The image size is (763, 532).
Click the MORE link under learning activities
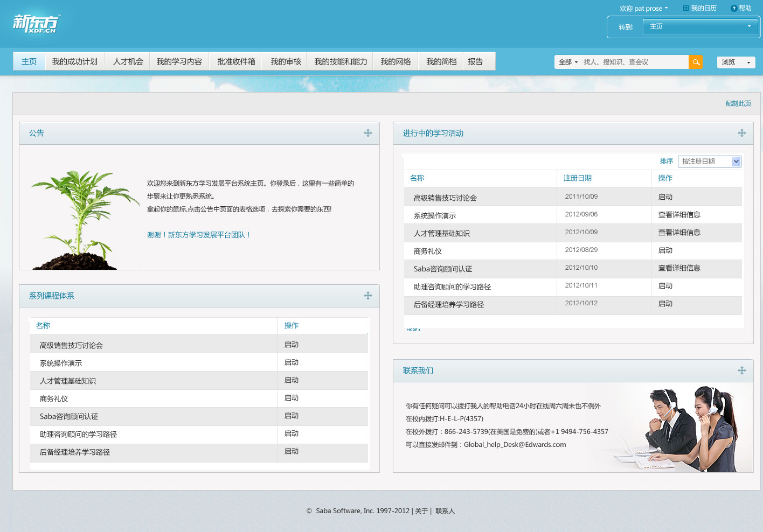(x=413, y=330)
